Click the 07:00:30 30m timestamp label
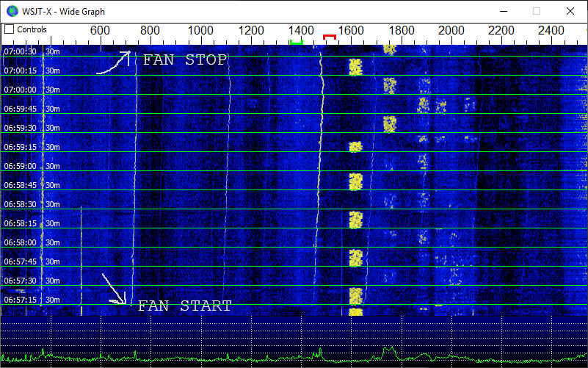This screenshot has height=368, width=588. click(32, 52)
